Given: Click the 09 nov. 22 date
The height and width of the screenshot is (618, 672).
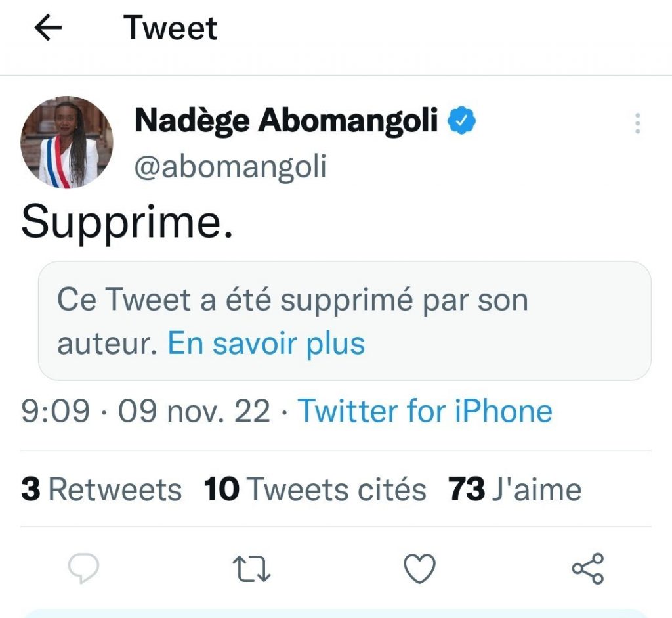Looking at the screenshot, I should click(194, 412).
